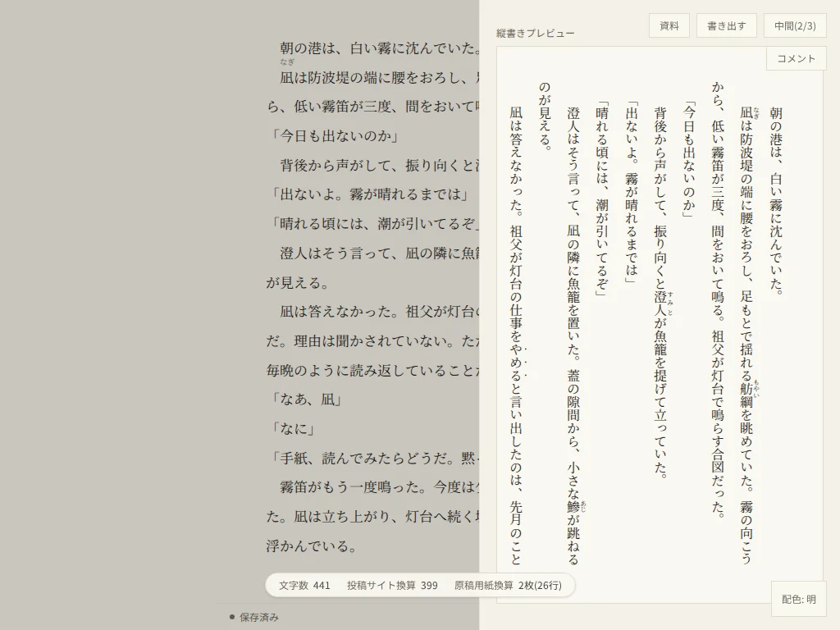This screenshot has width=840, height=630.
Task: Click the editor line 背後から声がして
Action: tap(379, 165)
